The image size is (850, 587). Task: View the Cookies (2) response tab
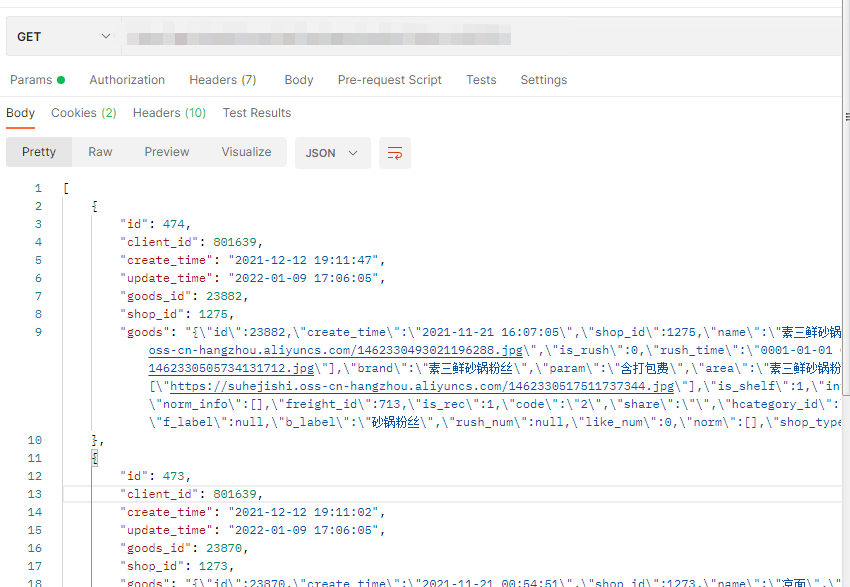click(83, 113)
